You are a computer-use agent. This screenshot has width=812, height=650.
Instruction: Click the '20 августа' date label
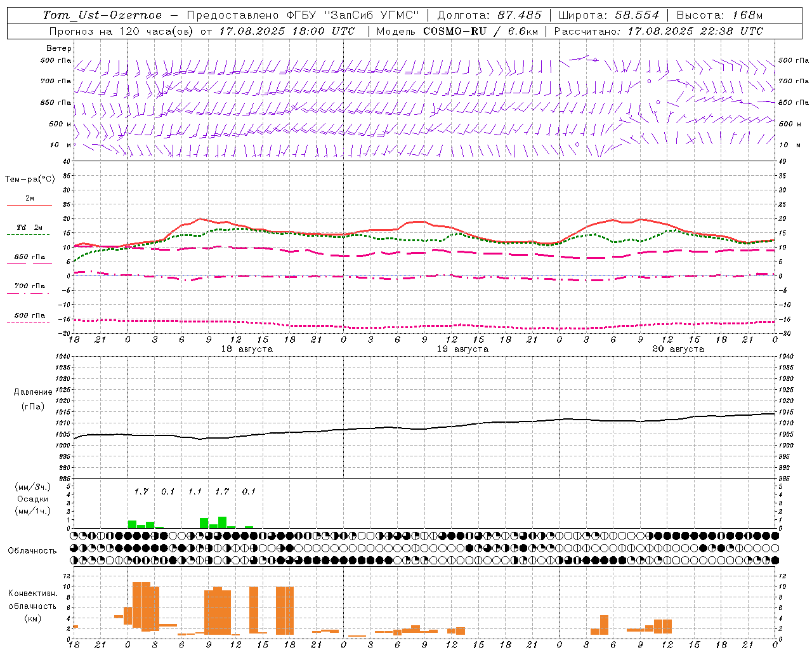tap(678, 349)
